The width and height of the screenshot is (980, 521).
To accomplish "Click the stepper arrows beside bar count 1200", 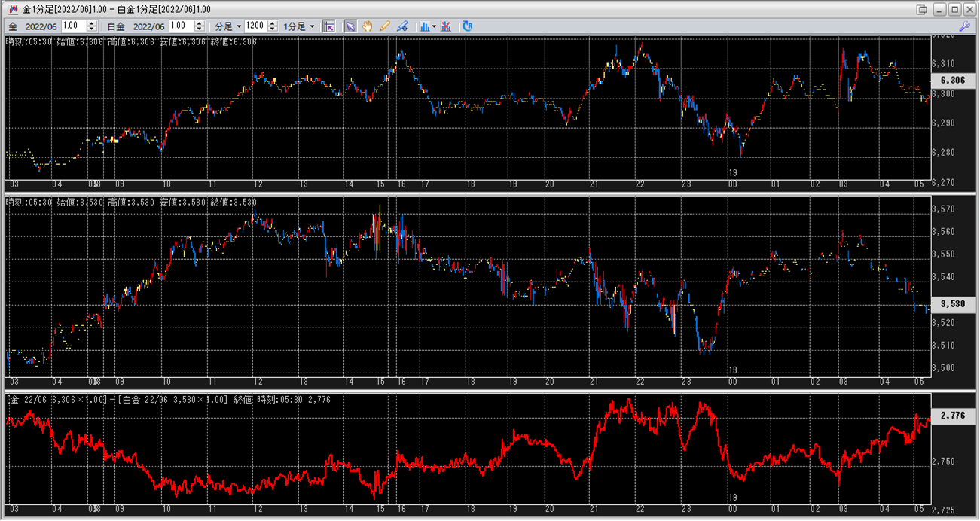I will [x=272, y=26].
